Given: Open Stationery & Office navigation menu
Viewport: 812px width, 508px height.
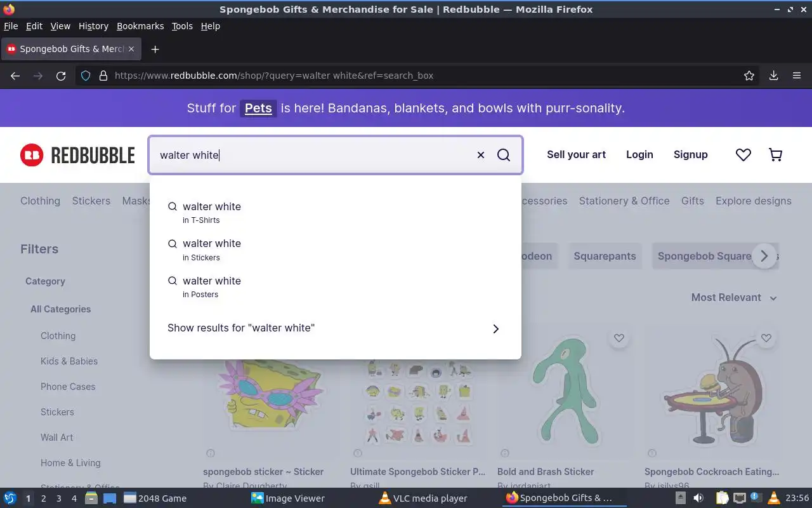Looking at the screenshot, I should [624, 201].
